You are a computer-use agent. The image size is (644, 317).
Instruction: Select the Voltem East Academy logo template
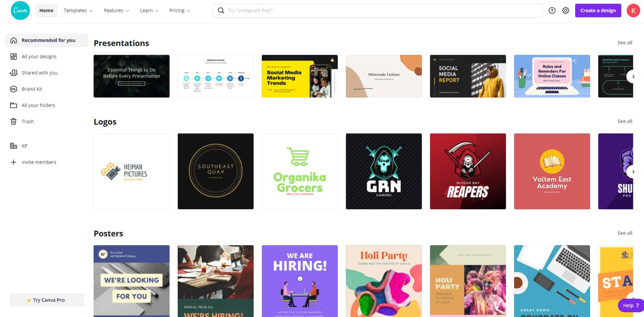tap(552, 171)
